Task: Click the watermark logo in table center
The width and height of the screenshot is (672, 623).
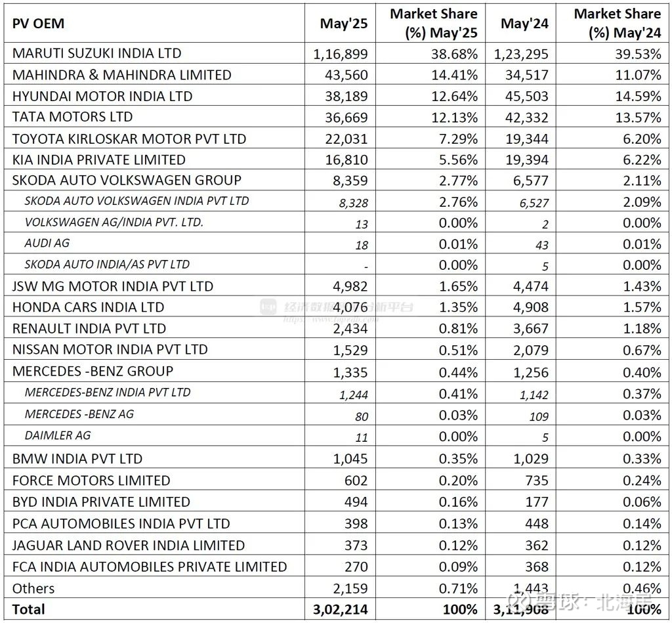Action: (268, 307)
